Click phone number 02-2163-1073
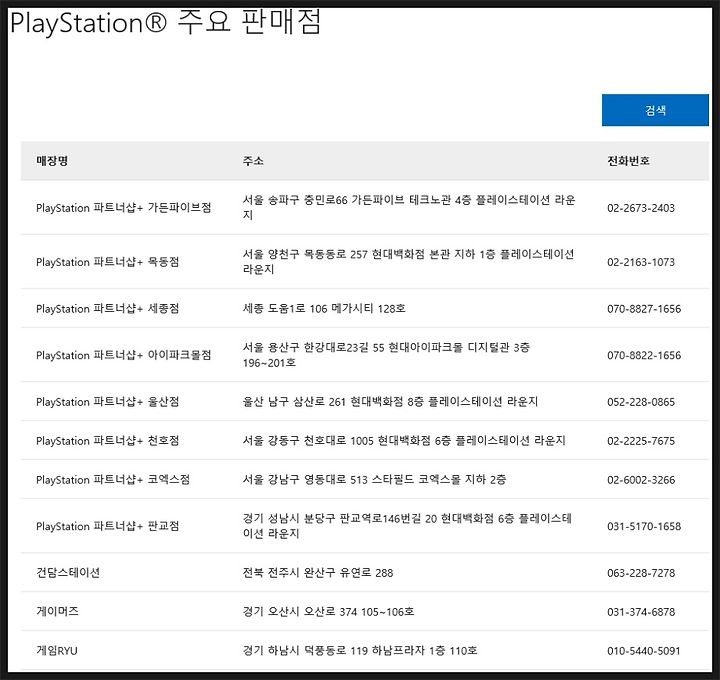Screen dimensions: 720x680 (641, 262)
